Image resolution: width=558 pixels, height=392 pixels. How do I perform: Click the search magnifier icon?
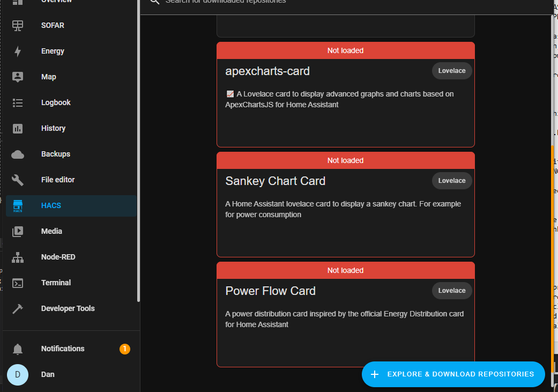pos(154,2)
